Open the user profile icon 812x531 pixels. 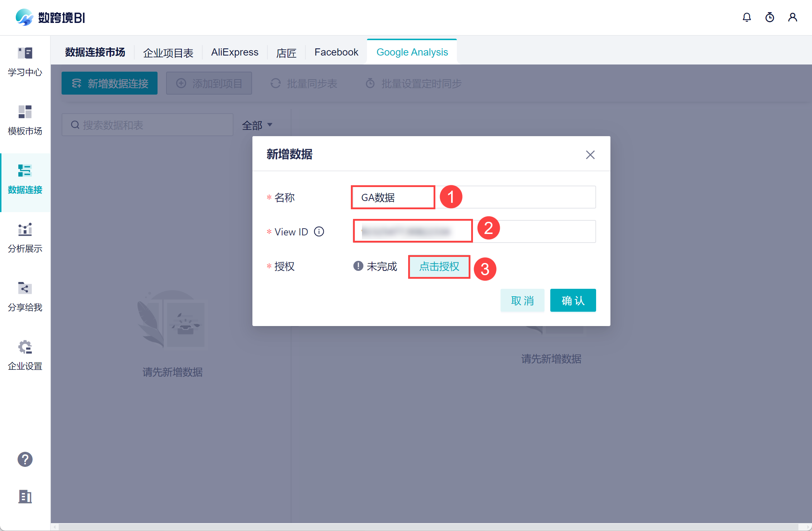tap(792, 17)
